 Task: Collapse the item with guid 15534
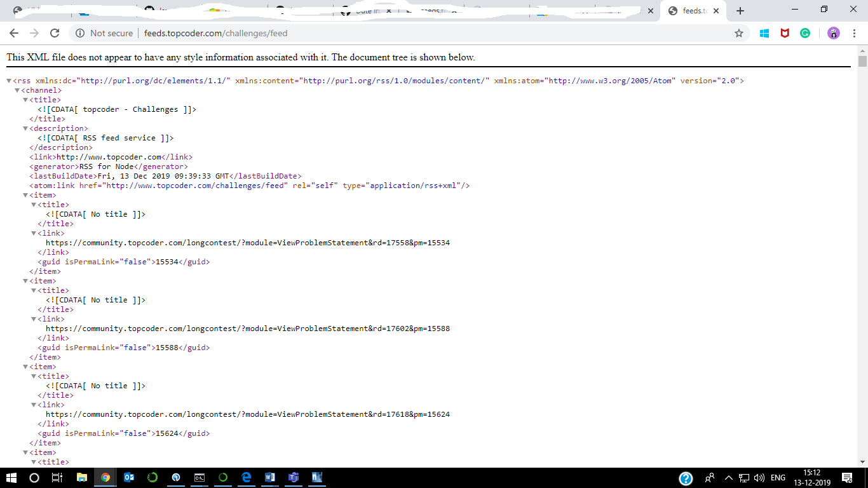coord(25,195)
